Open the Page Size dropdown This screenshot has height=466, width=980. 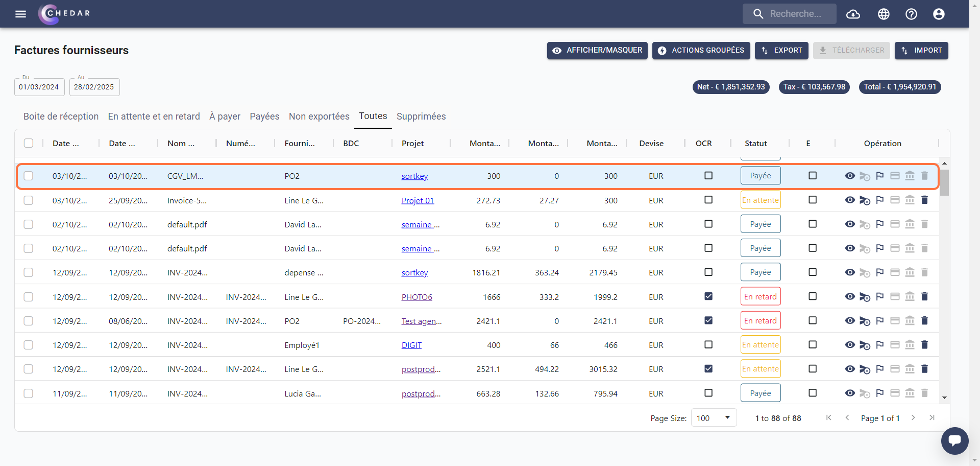[x=714, y=418]
